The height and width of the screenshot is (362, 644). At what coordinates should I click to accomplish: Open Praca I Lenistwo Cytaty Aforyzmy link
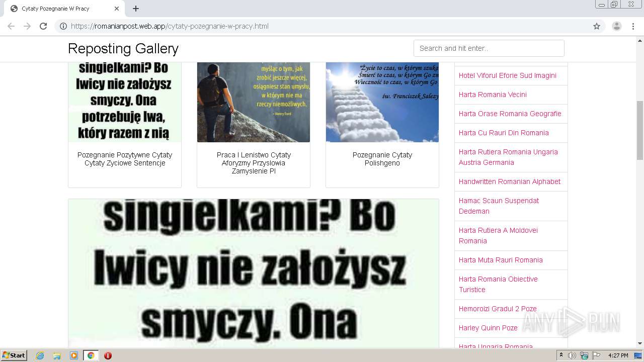254,163
